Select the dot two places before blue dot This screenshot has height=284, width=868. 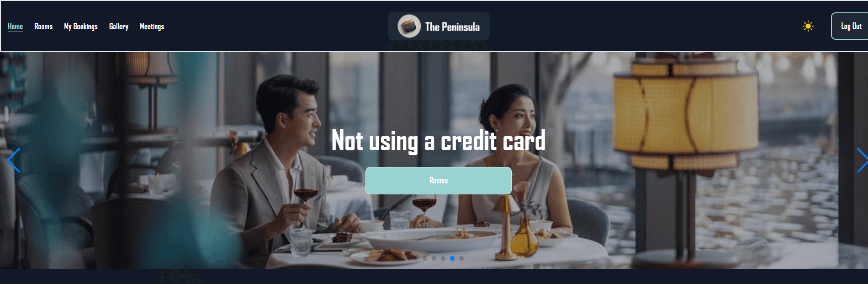click(434, 258)
